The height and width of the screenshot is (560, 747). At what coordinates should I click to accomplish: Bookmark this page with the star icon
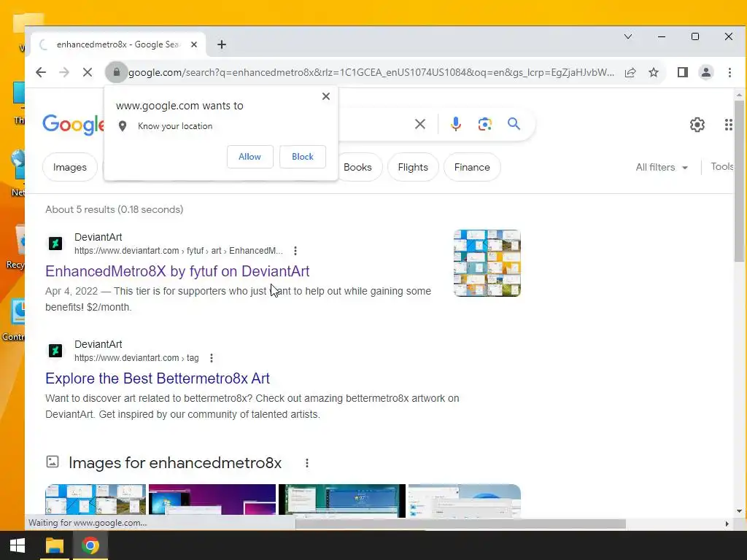654,72
